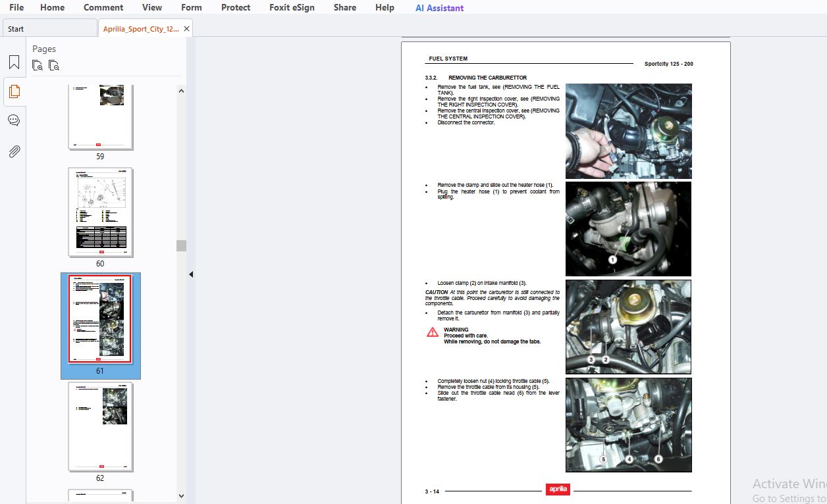
Task: Open the Comment ribbon tab
Action: point(103,7)
